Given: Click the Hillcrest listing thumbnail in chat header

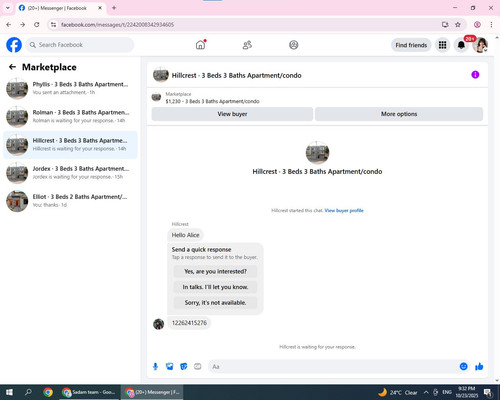Looking at the screenshot, I should 161,75.
